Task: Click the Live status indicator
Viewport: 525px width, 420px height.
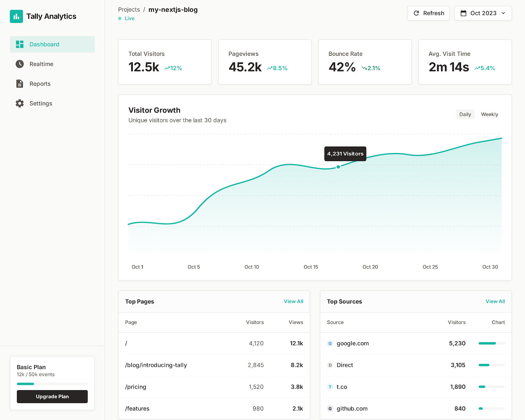Action: click(x=126, y=18)
